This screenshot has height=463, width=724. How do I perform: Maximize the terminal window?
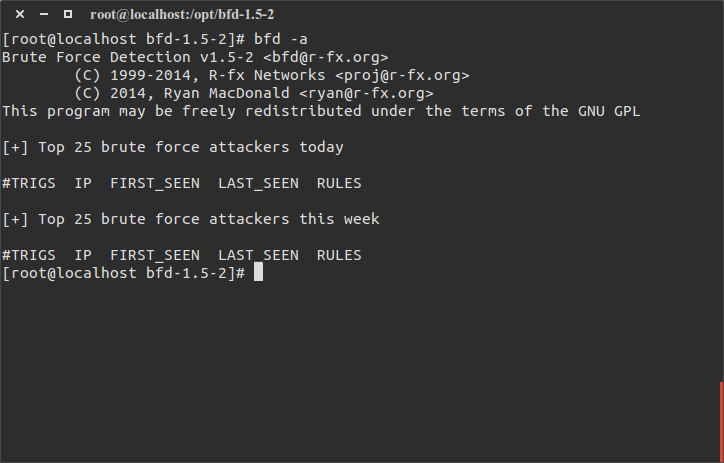(x=67, y=14)
